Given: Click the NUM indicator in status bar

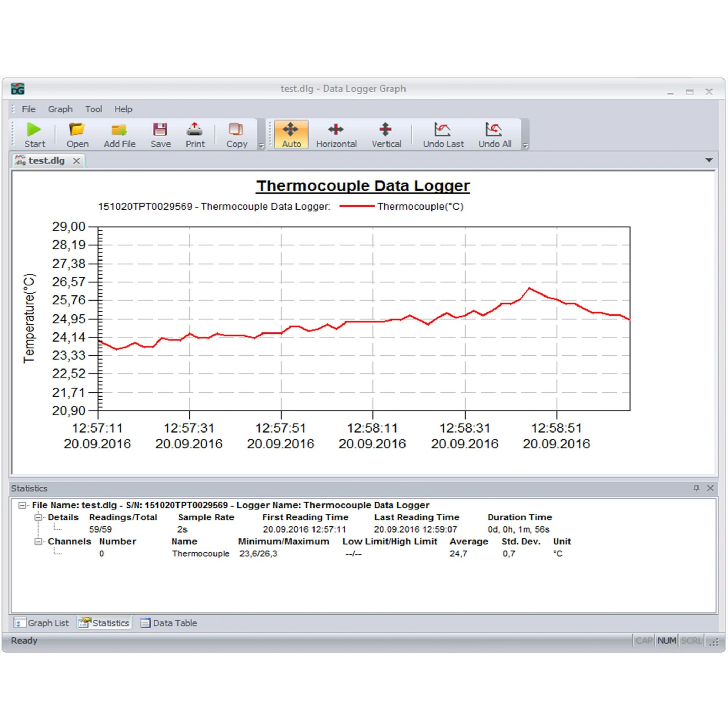Looking at the screenshot, I should 666,641.
